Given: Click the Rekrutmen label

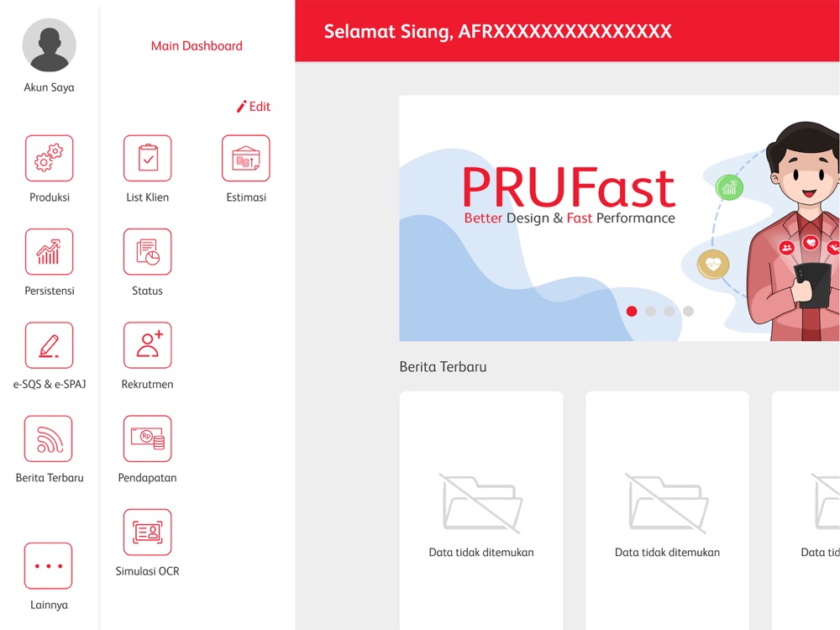Looking at the screenshot, I should click(147, 384).
